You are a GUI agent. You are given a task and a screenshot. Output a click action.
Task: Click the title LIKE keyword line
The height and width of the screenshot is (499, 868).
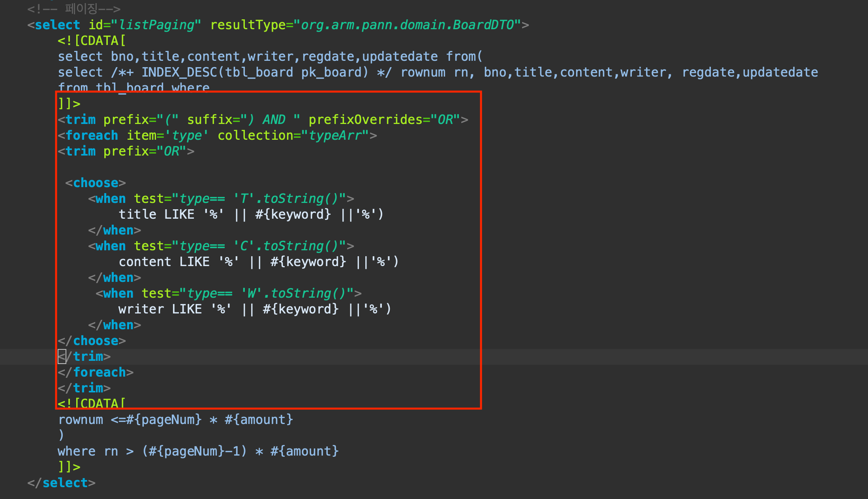[x=250, y=214]
